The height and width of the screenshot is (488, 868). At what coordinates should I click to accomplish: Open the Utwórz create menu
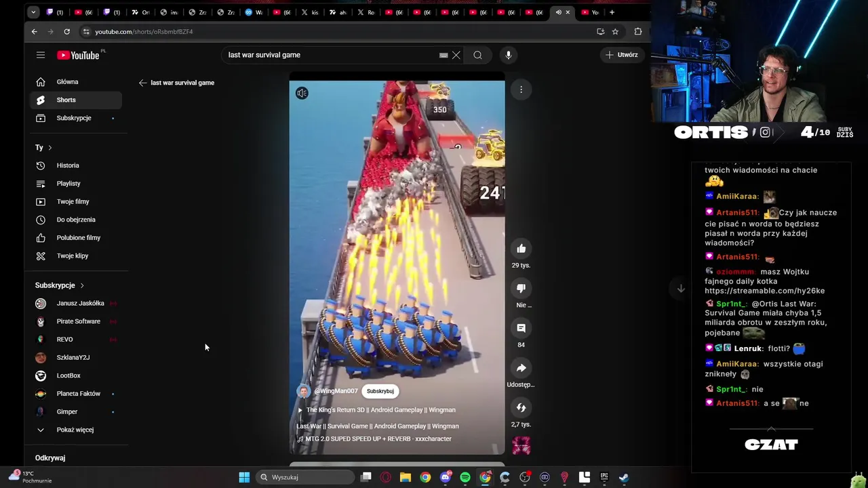pyautogui.click(x=622, y=55)
